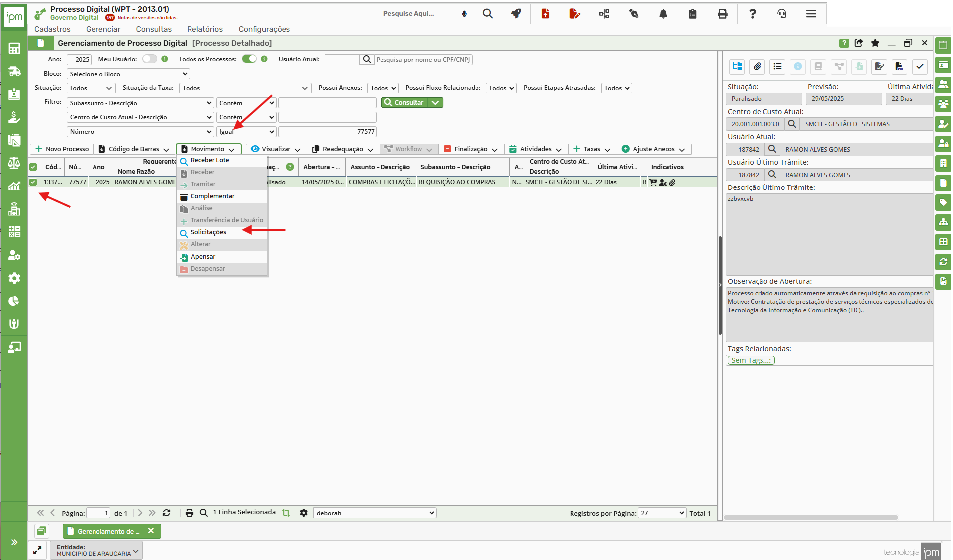The image size is (953, 560).
Task: Click the Atividades button
Action: click(535, 149)
